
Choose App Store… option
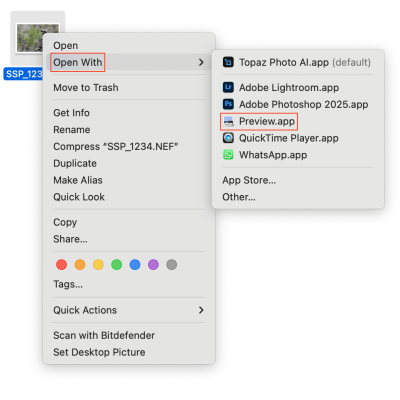249,180
